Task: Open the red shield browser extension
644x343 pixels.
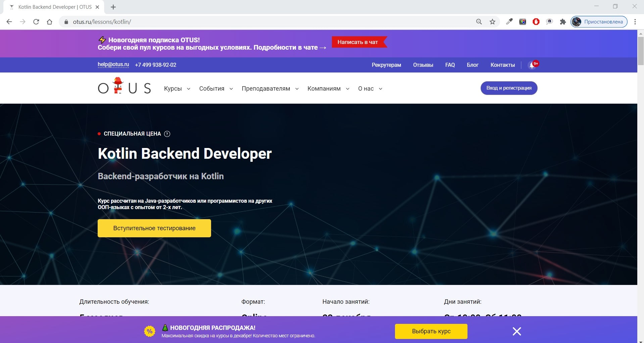Action: (536, 22)
